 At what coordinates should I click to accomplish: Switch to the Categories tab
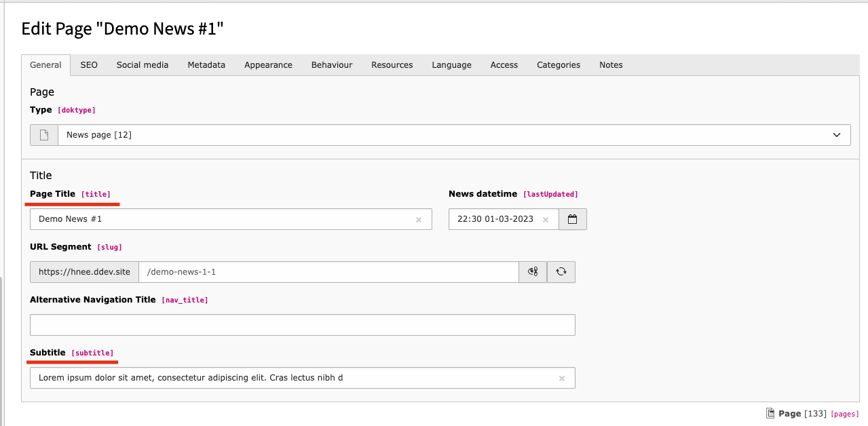pyautogui.click(x=559, y=65)
